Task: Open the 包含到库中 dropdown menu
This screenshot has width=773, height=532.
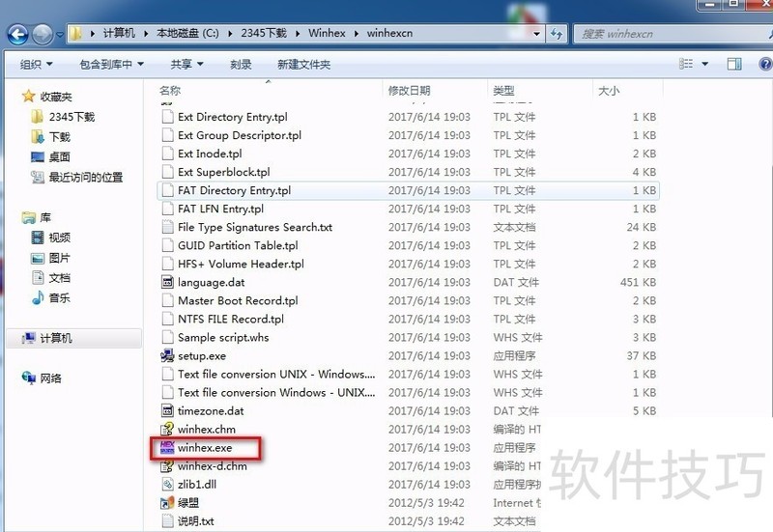Action: [x=111, y=64]
